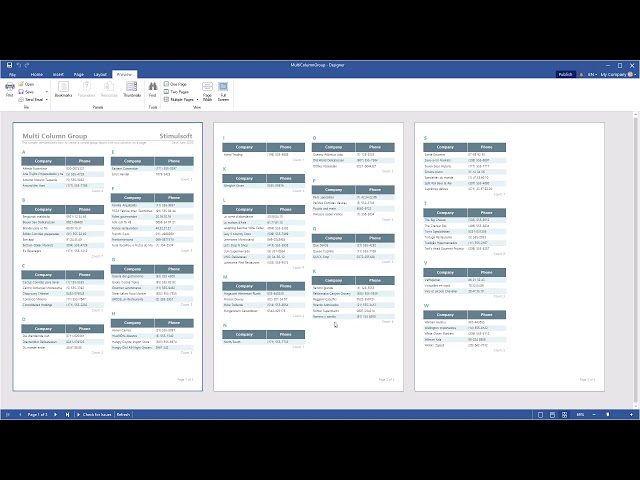
Task: Zoom in with plus button
Action: 631,415
